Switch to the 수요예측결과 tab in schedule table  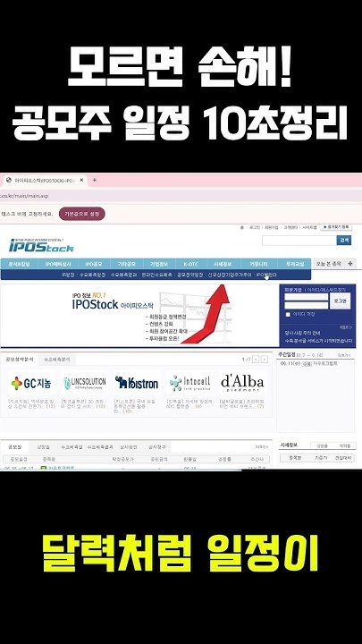point(100,446)
